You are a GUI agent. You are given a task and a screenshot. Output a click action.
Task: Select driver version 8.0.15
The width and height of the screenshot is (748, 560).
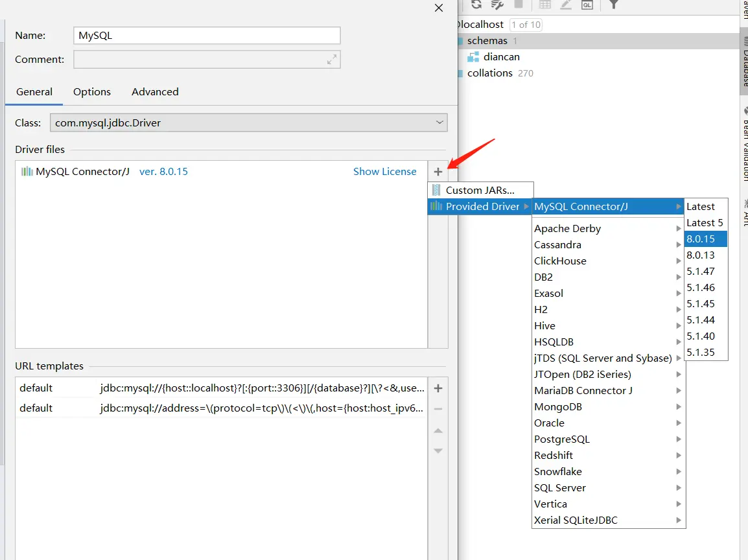[706, 239]
